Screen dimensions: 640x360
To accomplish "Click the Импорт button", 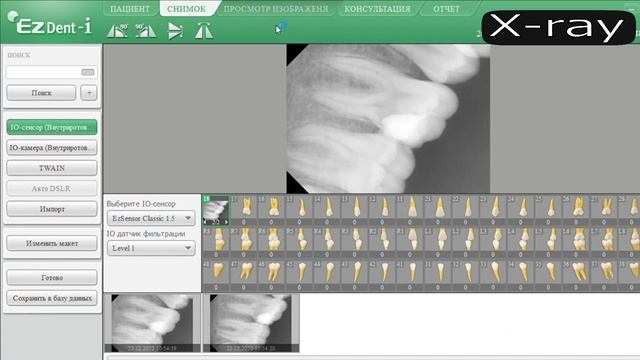I will [52, 209].
